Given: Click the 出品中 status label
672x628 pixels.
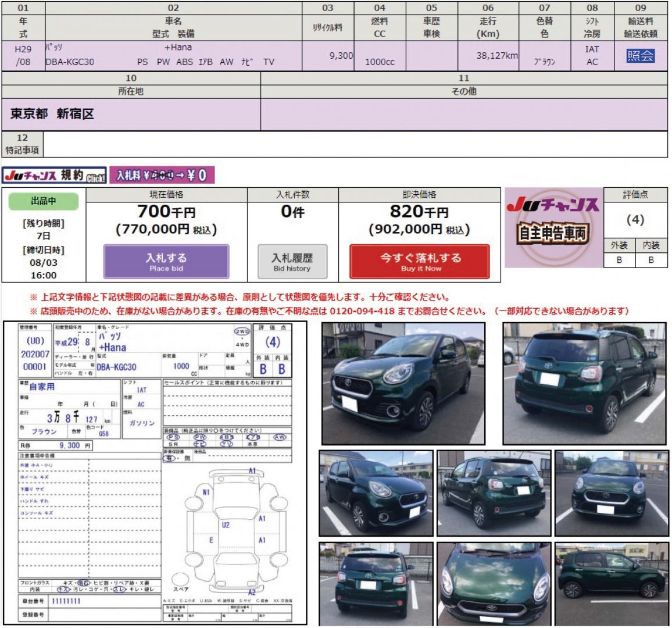Looking at the screenshot, I should coord(43,201).
